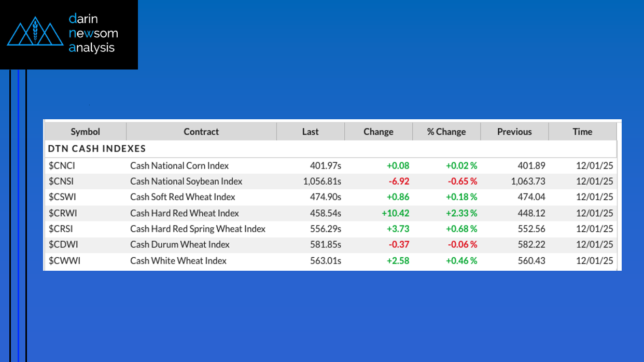
Task: Open the $CNCI symbol link
Action: click(62, 166)
